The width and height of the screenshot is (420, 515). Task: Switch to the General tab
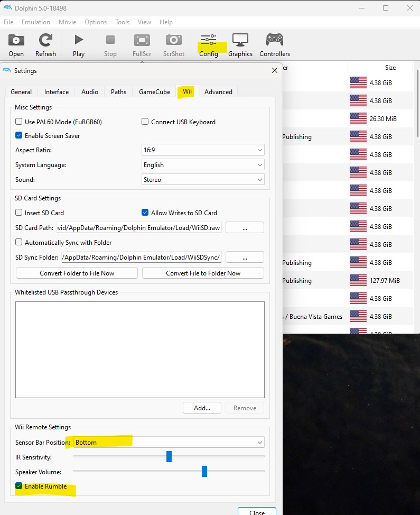(21, 91)
